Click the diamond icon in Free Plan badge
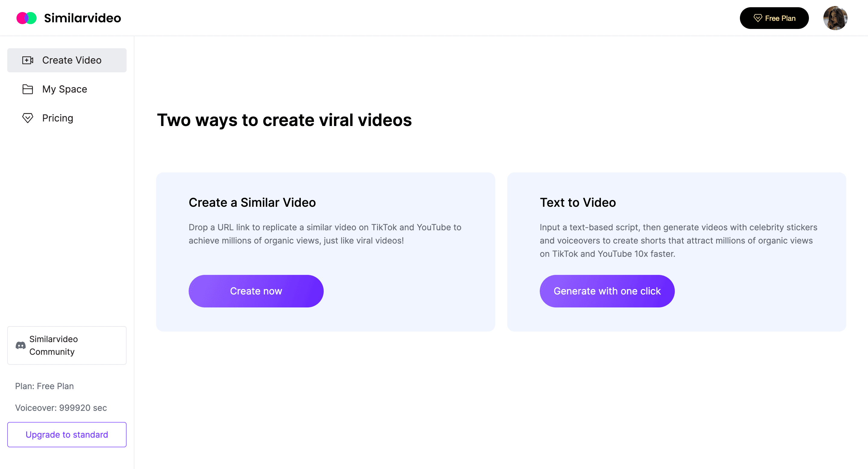The height and width of the screenshot is (469, 868). [x=758, y=18]
